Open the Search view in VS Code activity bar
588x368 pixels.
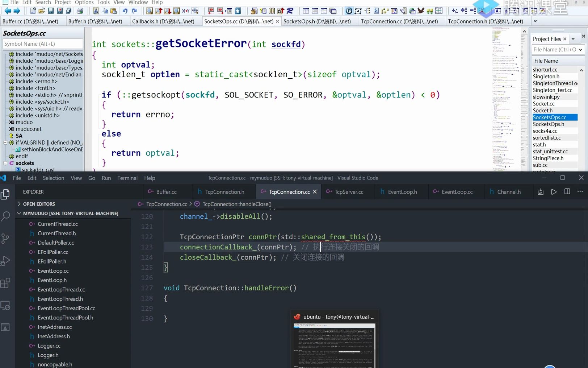[x=5, y=216]
